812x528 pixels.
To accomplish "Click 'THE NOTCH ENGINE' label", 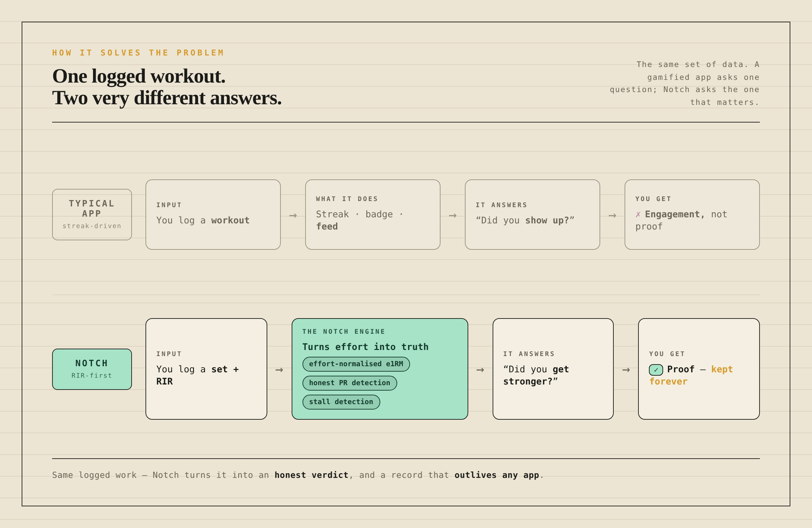I will [x=343, y=331].
